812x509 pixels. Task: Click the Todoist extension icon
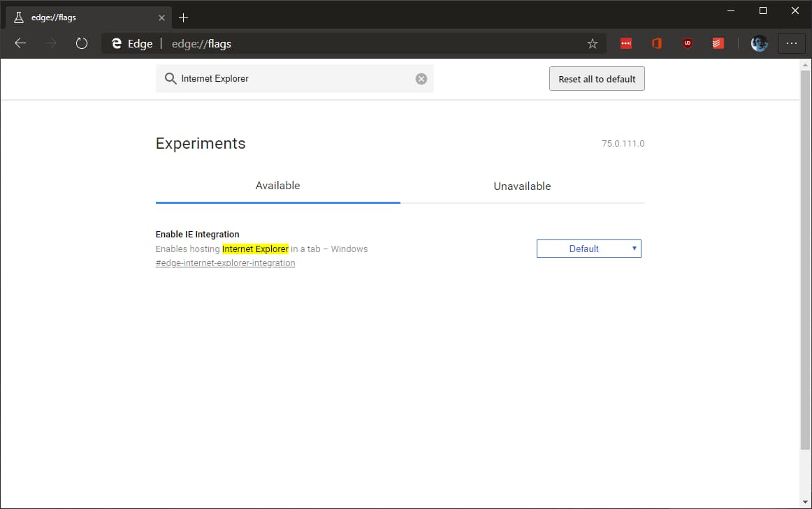[x=717, y=43]
